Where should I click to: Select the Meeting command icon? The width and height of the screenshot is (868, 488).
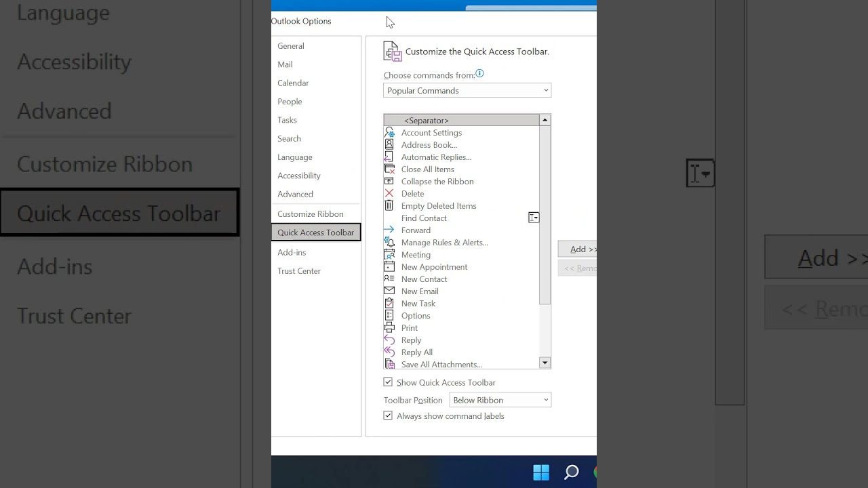pos(389,255)
